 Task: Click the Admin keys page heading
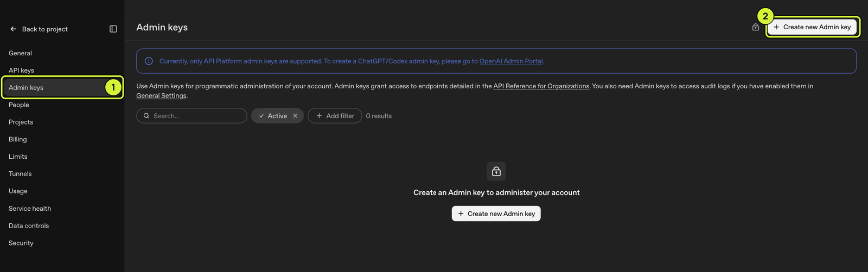(162, 27)
